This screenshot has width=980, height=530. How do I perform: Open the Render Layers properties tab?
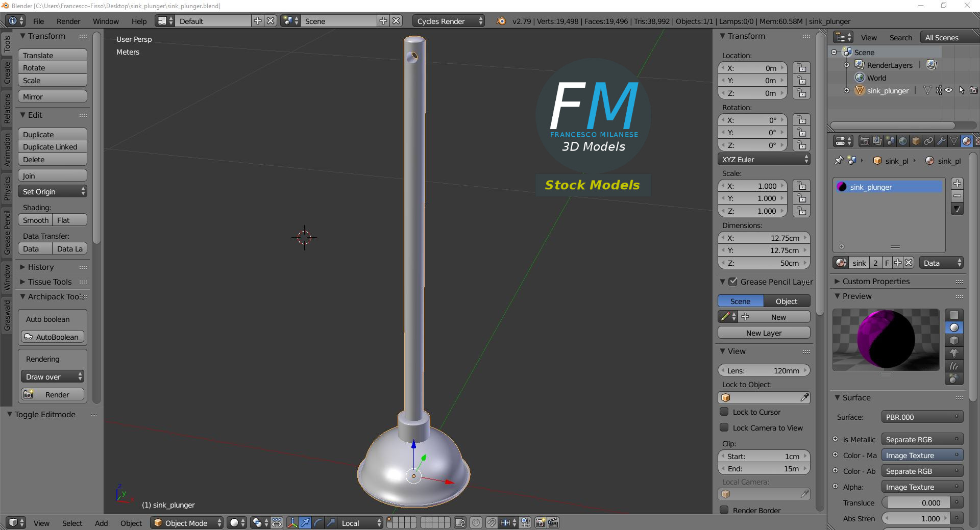point(877,141)
